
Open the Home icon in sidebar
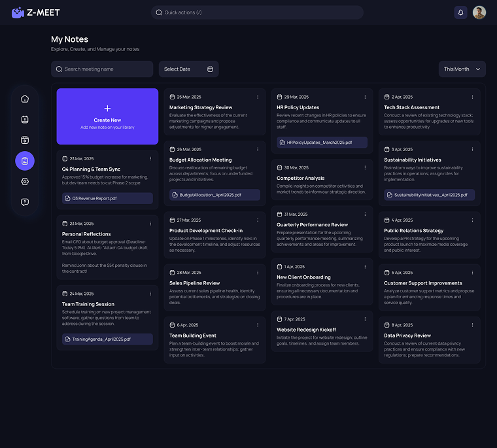coord(25,99)
